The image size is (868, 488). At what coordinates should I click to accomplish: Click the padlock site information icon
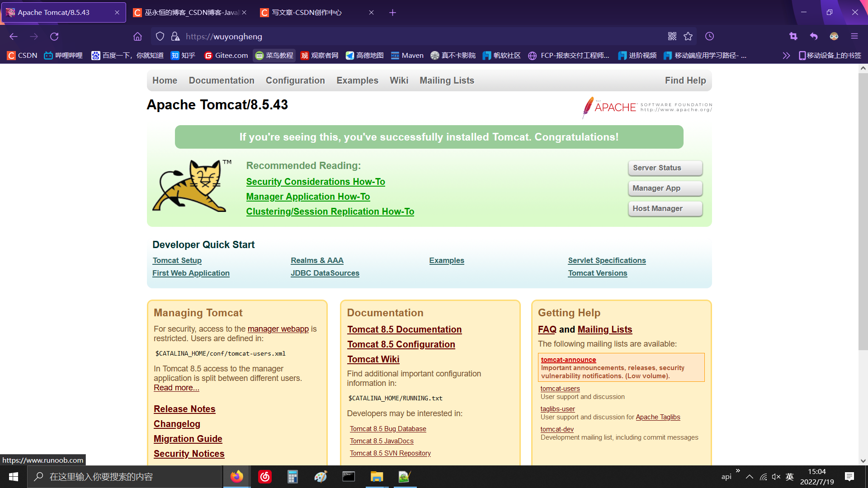[175, 37]
